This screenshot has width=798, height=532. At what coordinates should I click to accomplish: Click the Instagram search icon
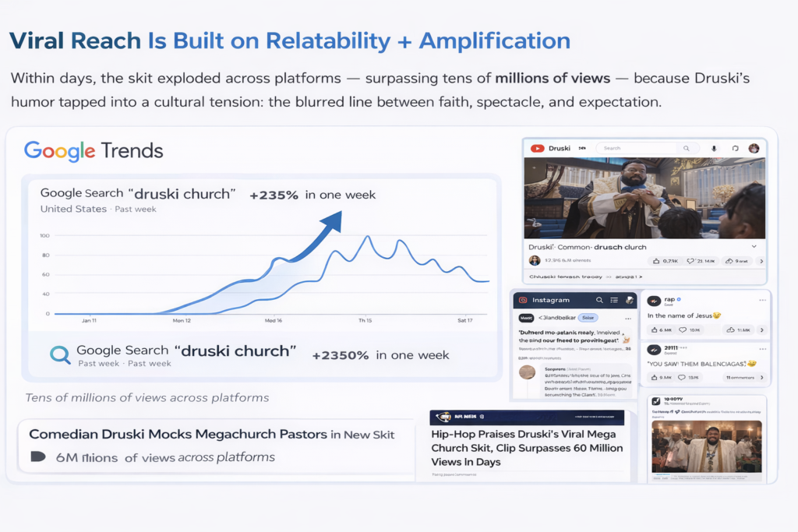point(599,300)
